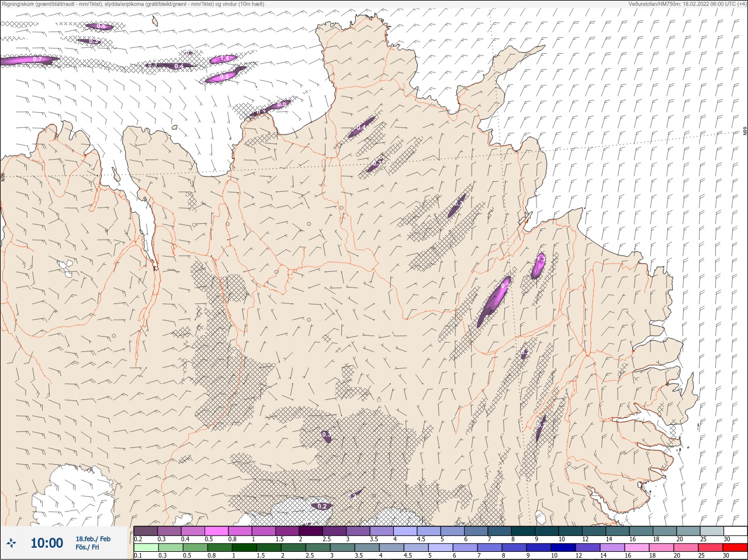
Task: Select the darkest green swatch at 1 in lower legend
Action: pos(243,548)
